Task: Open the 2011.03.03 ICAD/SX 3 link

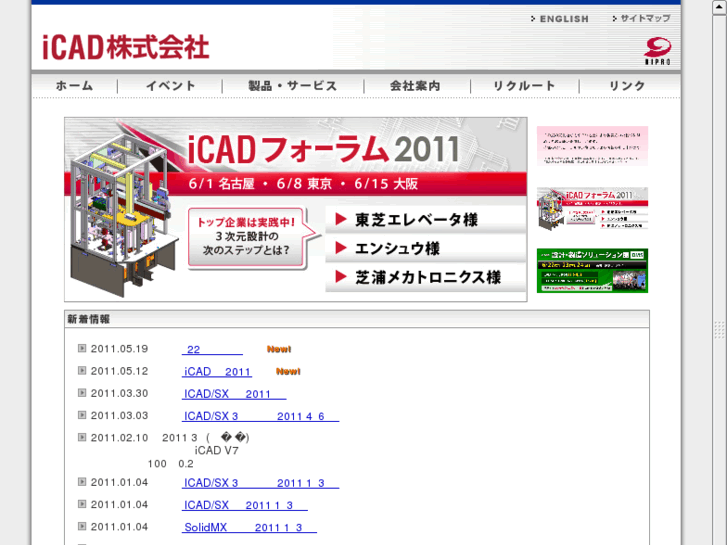Action: 261,417
